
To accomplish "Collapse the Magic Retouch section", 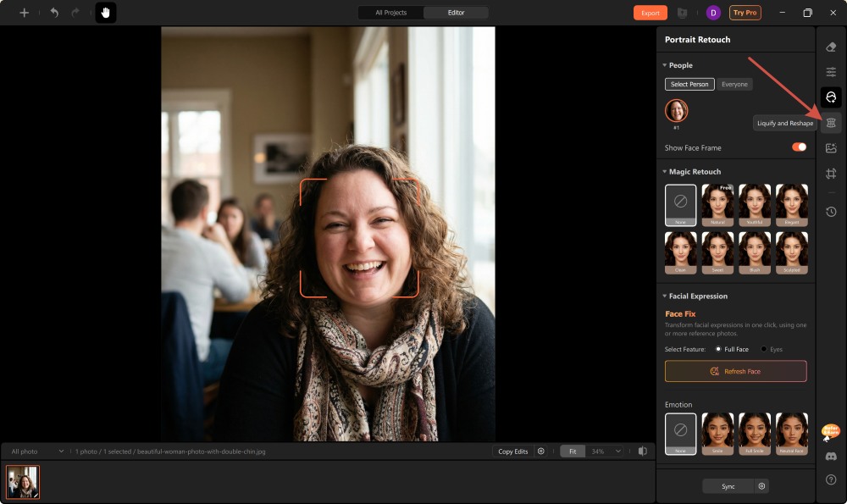I will 665,172.
